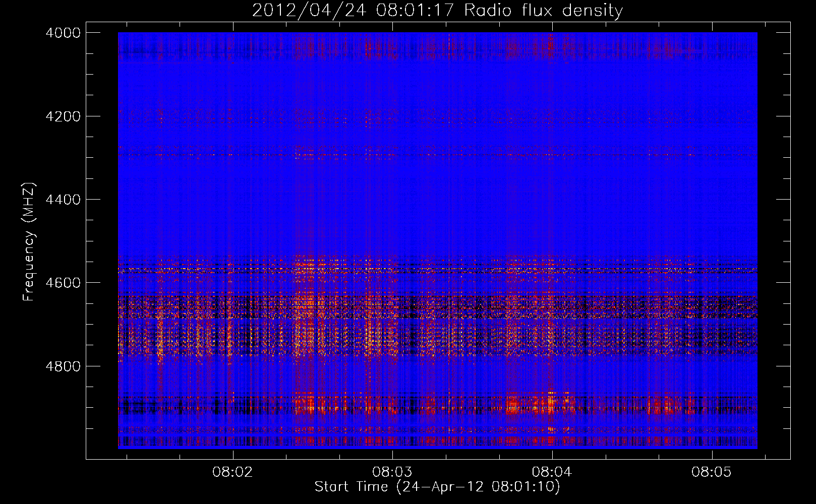Click the plot title "2012/04/24 08:01:17 Radio flux density"

coord(437,10)
